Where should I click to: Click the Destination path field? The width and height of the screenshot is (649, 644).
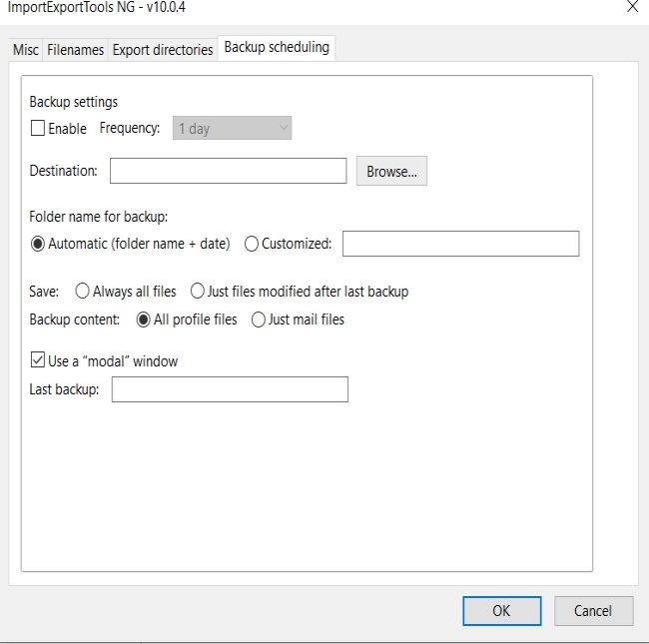tap(228, 171)
